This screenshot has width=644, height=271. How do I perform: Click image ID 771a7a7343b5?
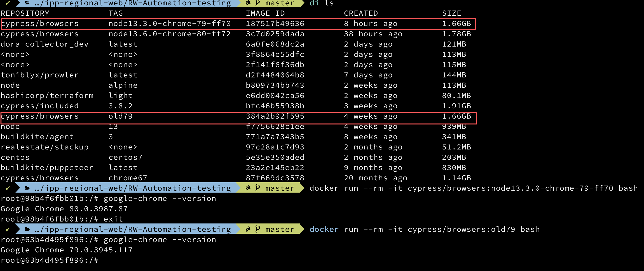tap(275, 137)
